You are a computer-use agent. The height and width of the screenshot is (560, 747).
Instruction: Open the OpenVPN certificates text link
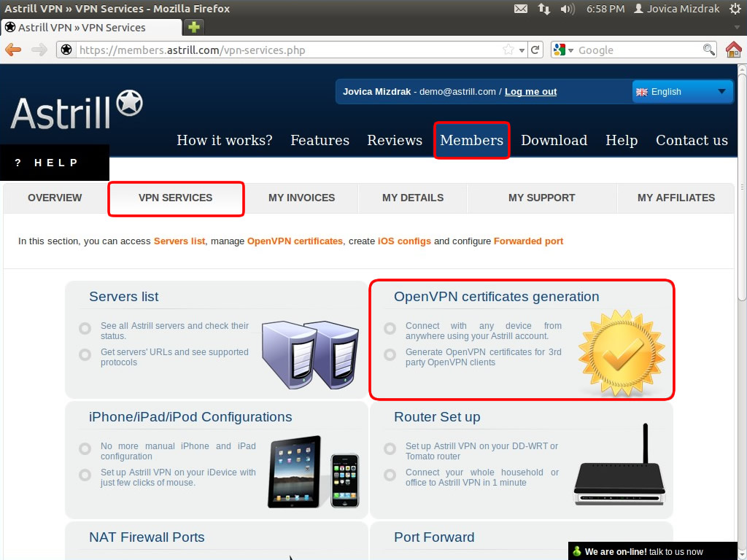tap(295, 241)
